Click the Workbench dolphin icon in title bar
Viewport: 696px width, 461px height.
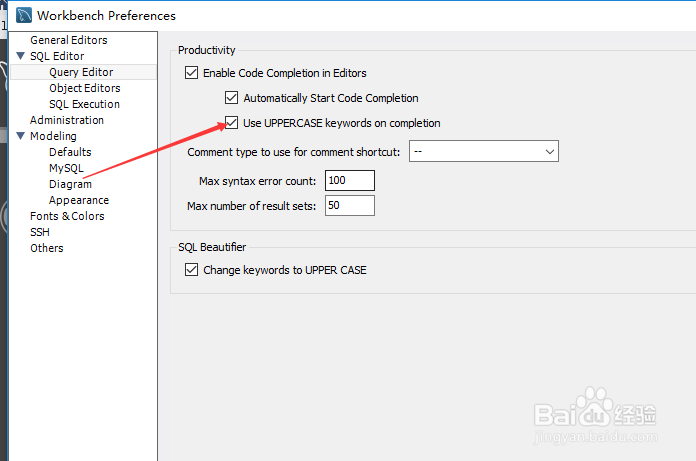click(24, 15)
